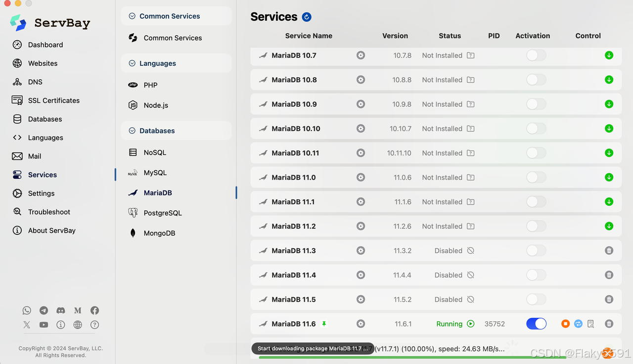Viewport: 633px width, 364px height.
Task: Delete MariaDB 11.3 with trash icon
Action: pyautogui.click(x=609, y=251)
